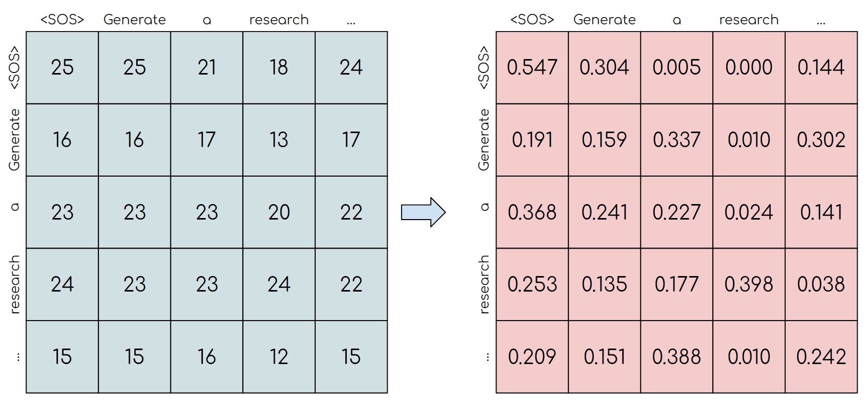
Task: Click the "research" column header above the pink matrix
Action: click(x=748, y=20)
